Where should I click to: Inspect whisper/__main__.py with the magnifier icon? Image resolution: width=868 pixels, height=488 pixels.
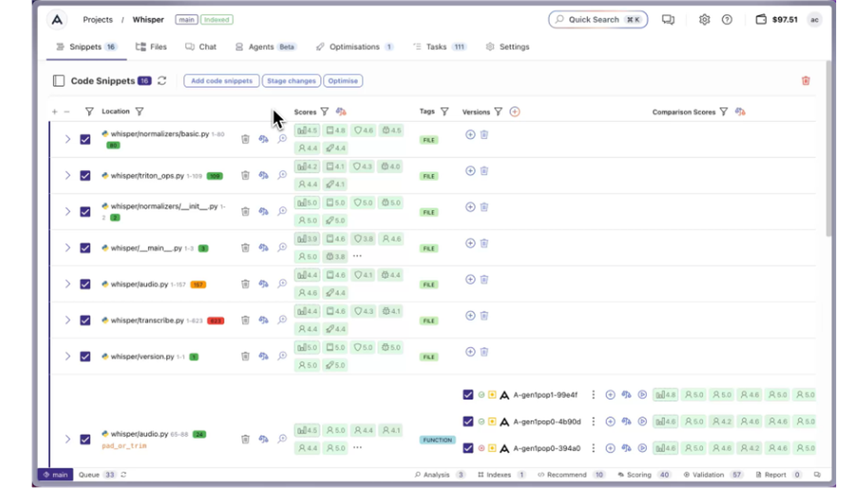[282, 247]
